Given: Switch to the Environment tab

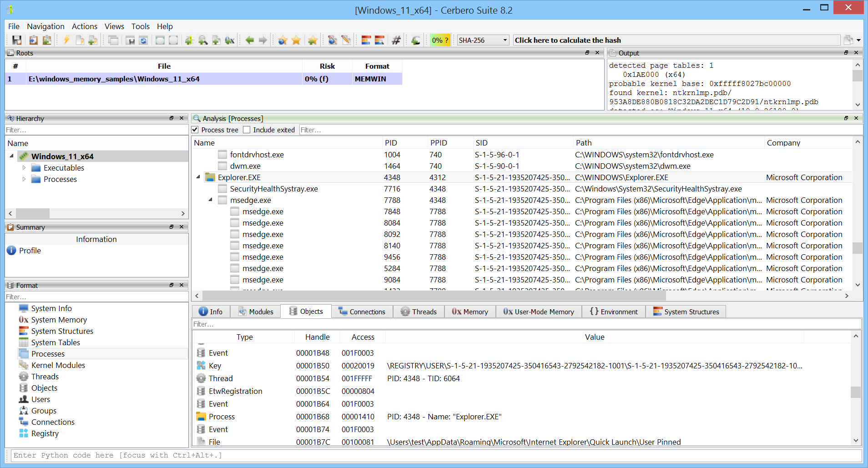Looking at the screenshot, I should 614,312.
